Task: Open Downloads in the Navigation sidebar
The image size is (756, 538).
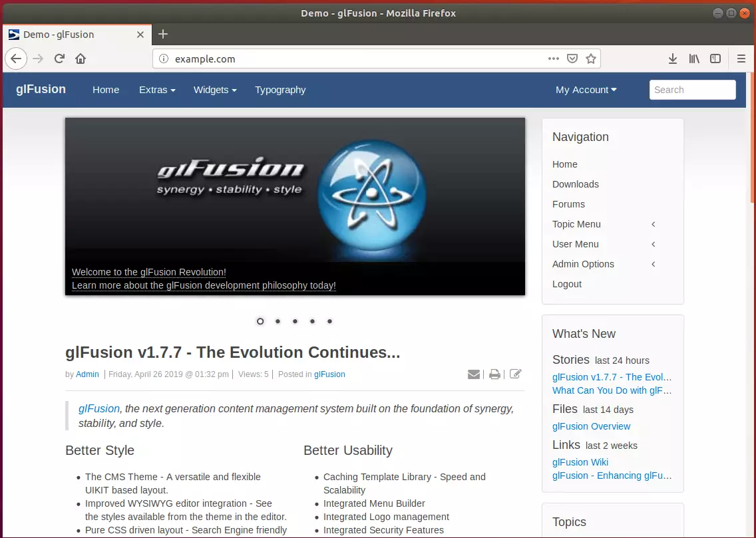Action: pyautogui.click(x=576, y=184)
